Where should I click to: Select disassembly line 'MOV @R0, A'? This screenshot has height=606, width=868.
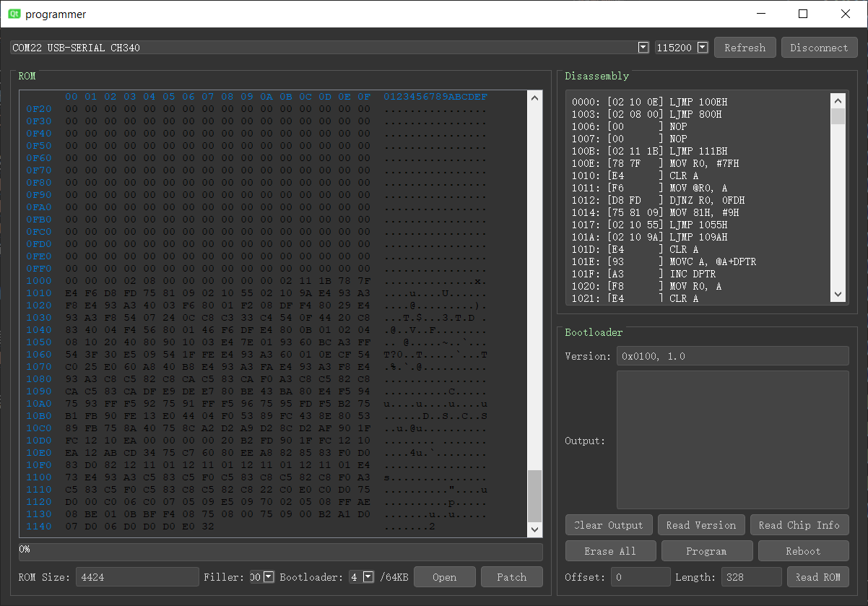click(649, 188)
